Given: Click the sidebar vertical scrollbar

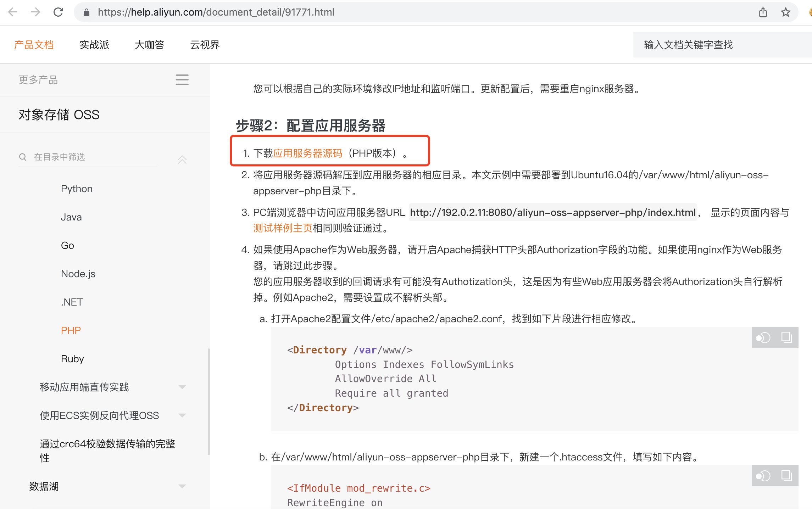Looking at the screenshot, I should pyautogui.click(x=208, y=402).
